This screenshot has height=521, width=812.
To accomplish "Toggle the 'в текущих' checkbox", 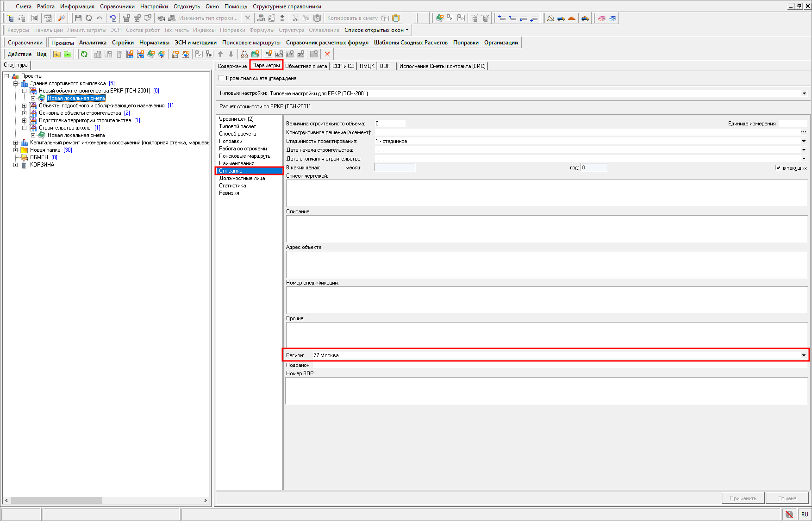I will pos(778,167).
